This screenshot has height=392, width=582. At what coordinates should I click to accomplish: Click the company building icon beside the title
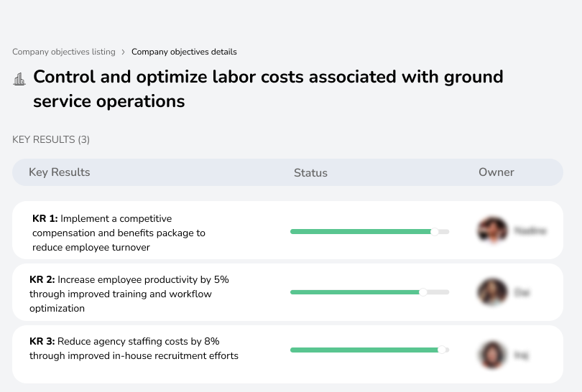(19, 79)
